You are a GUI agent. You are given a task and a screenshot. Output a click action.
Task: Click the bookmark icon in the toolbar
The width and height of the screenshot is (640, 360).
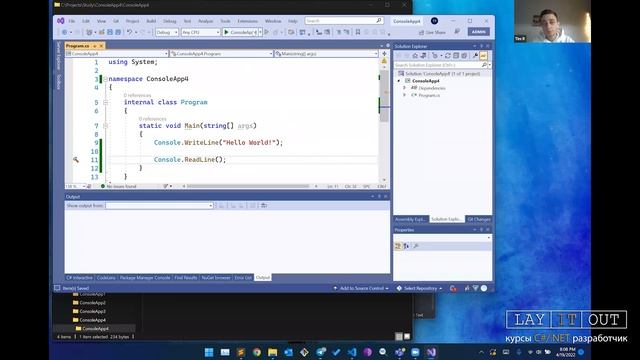358,32
